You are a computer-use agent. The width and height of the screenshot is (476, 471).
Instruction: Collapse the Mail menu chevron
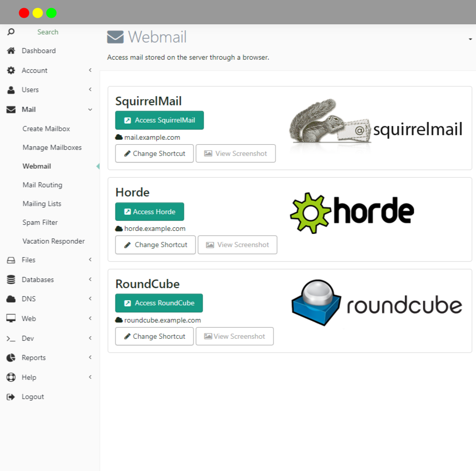coord(90,109)
